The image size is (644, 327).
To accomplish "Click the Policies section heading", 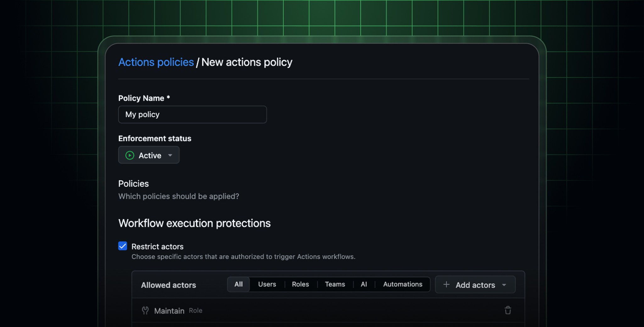I will coord(133,183).
